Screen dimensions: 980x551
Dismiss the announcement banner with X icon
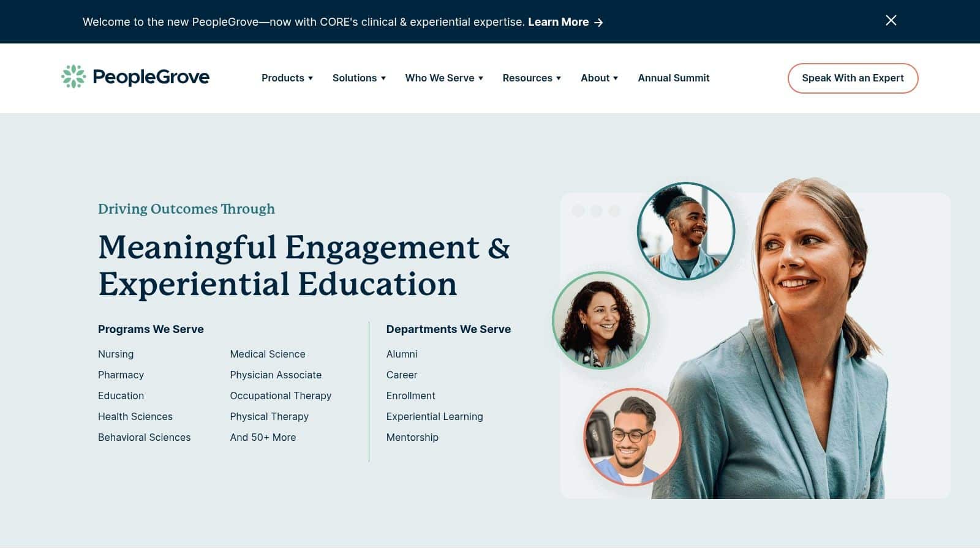[891, 21]
